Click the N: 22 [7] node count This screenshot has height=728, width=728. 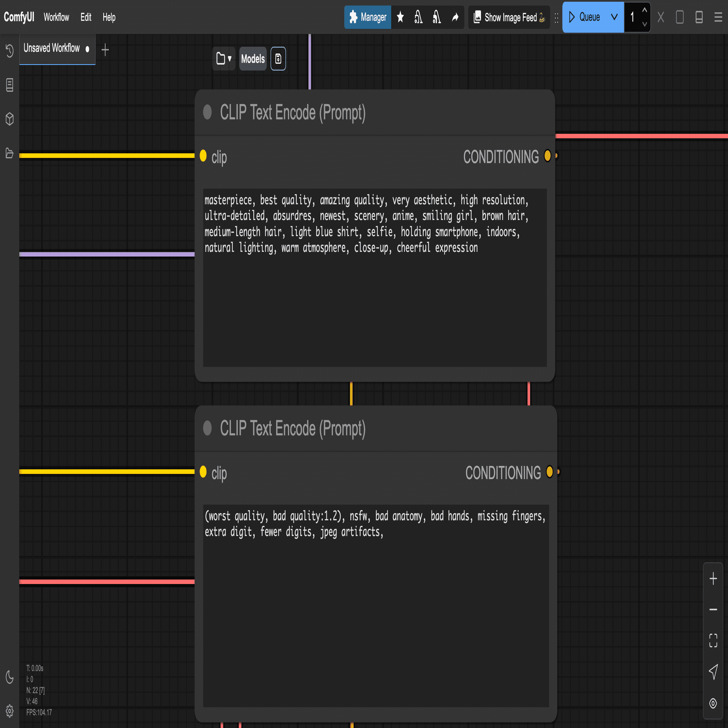point(36,690)
